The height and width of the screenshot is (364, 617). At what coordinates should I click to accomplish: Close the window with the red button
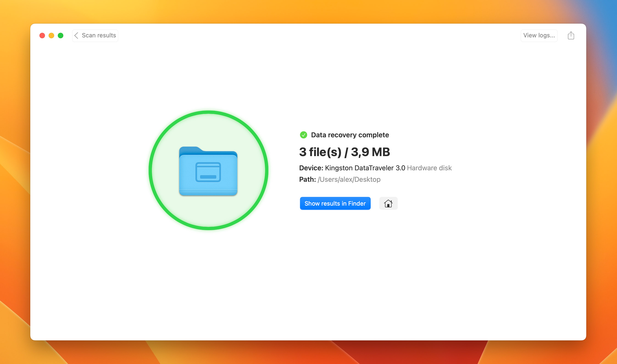[42, 36]
